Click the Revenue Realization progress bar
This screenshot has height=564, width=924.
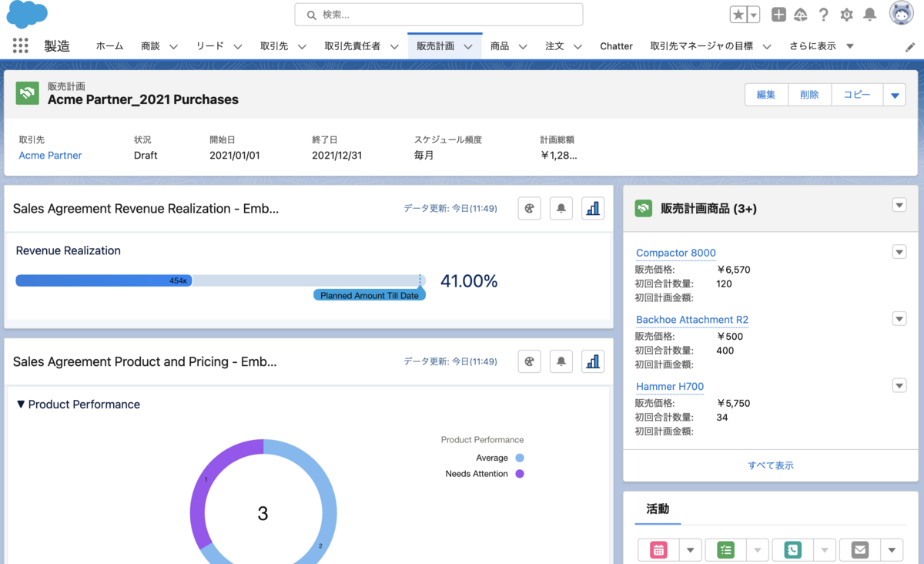[x=219, y=280]
